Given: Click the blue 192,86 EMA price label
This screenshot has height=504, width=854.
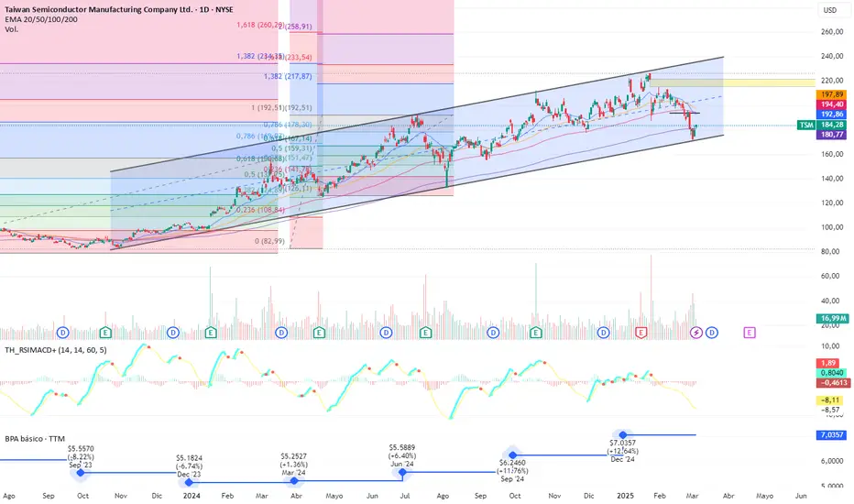Looking at the screenshot, I should [831, 115].
